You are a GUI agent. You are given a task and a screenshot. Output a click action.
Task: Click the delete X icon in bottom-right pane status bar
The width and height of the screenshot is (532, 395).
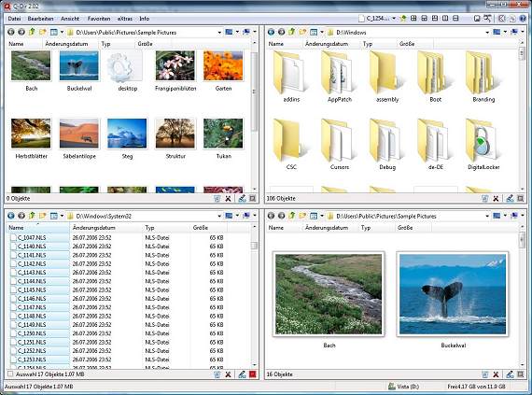point(496,374)
